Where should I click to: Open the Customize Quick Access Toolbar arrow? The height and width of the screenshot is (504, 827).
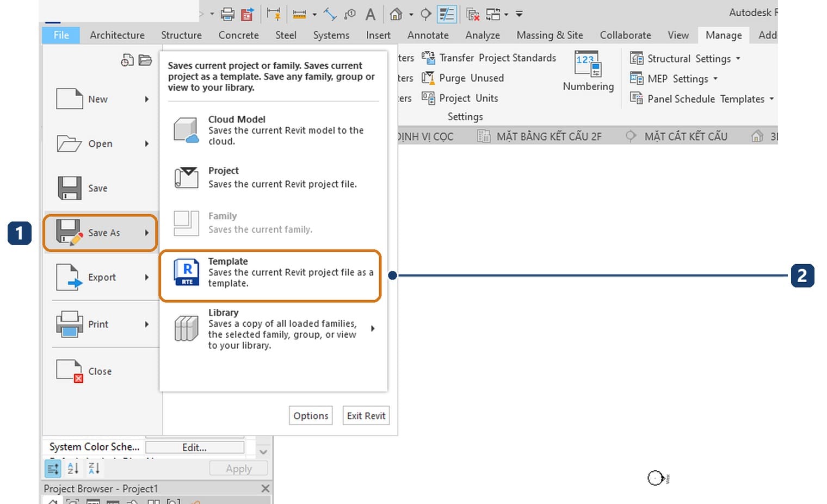coord(519,14)
